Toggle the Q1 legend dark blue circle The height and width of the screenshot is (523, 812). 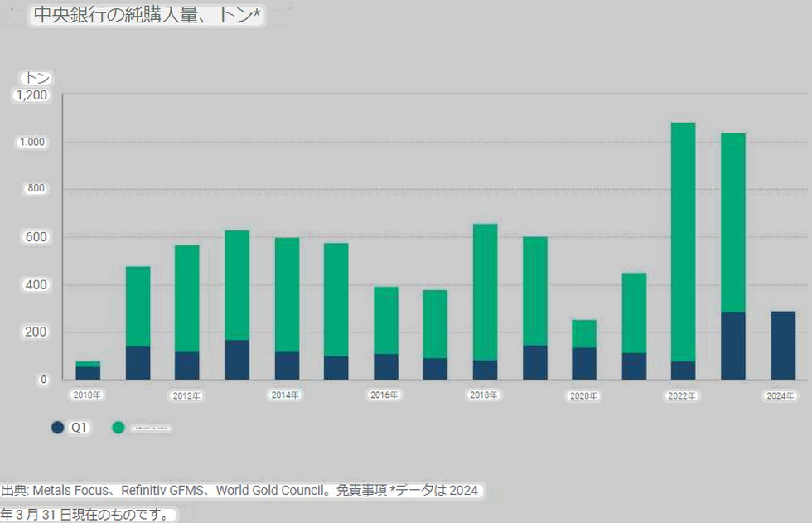coord(58,428)
